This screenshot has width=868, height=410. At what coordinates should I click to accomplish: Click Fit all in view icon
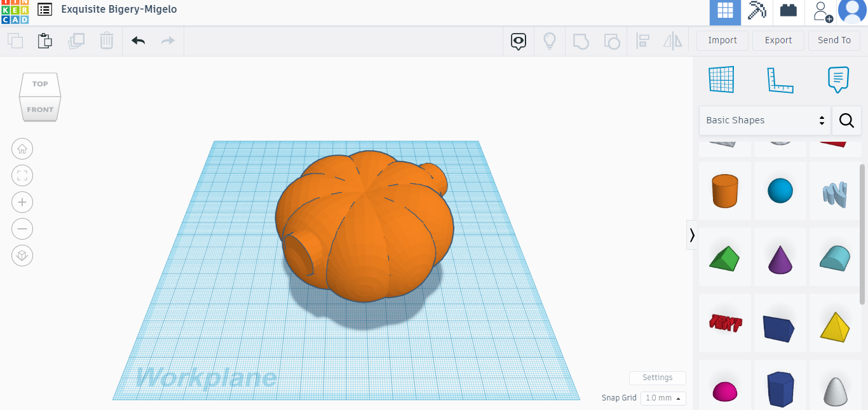pyautogui.click(x=22, y=176)
